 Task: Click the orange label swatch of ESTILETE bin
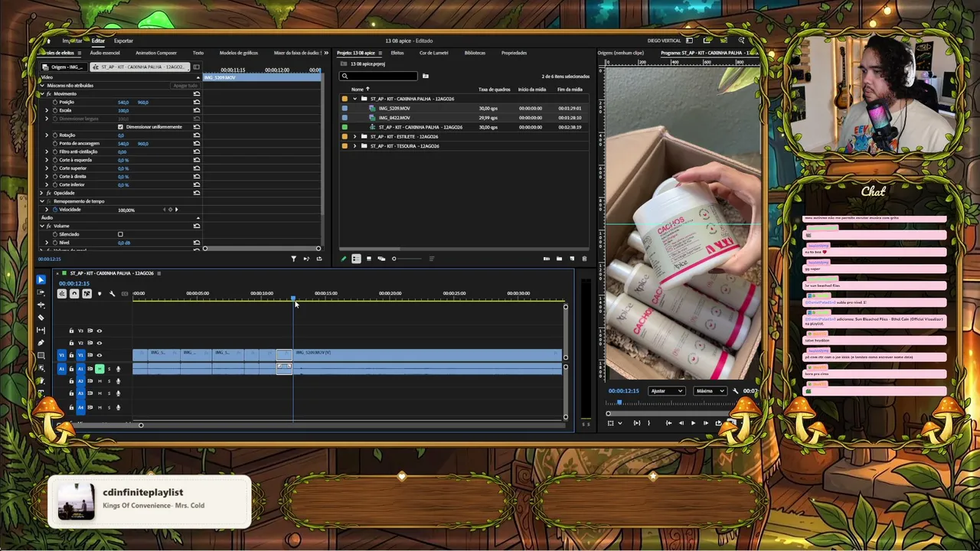[345, 136]
